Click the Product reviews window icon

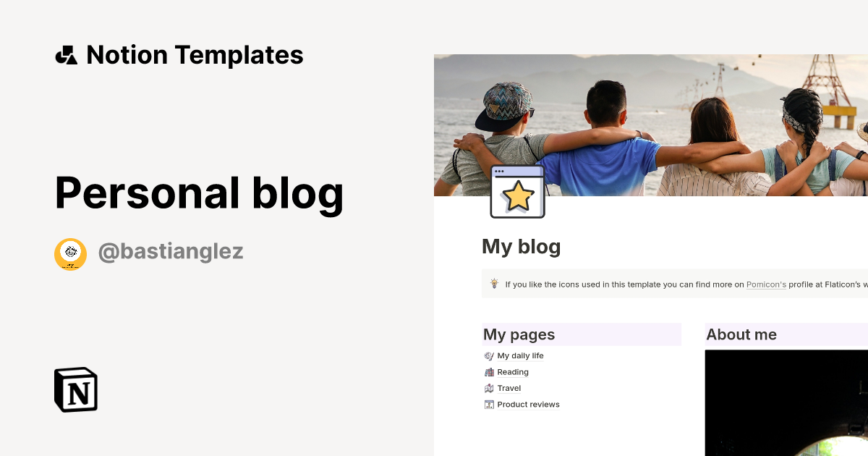click(x=489, y=404)
